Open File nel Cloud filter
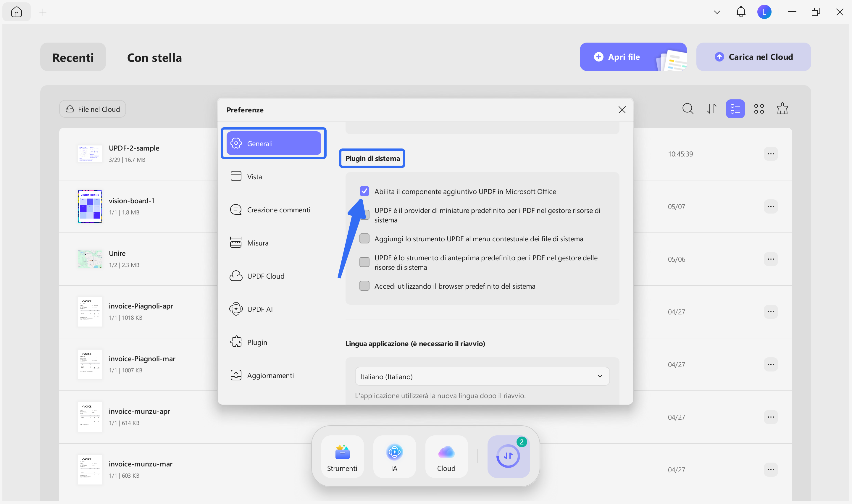 click(x=92, y=109)
